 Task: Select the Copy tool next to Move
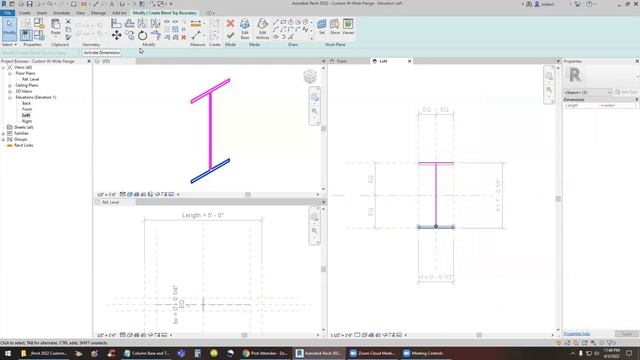coord(129,36)
